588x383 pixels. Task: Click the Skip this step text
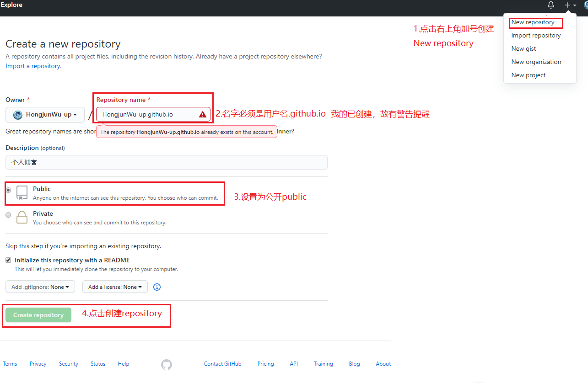(x=83, y=246)
